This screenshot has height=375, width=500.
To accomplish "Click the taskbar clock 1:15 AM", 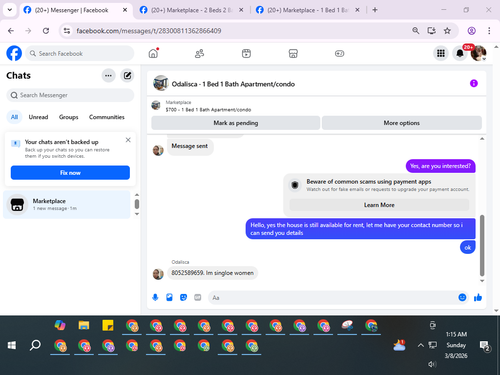I will click(x=456, y=334).
